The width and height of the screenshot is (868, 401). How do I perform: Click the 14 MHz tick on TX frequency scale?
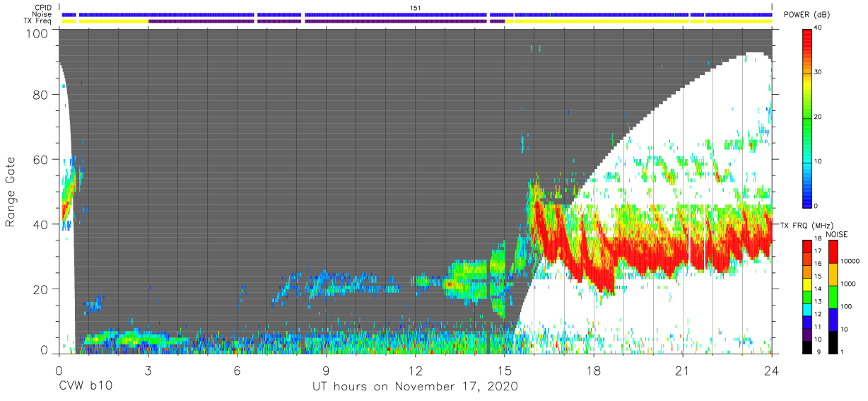[x=819, y=289]
